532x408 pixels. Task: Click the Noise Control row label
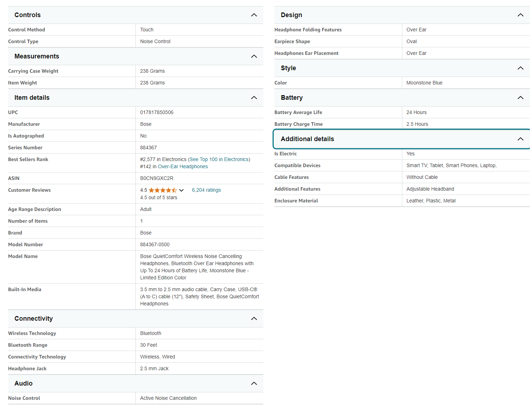point(24,398)
